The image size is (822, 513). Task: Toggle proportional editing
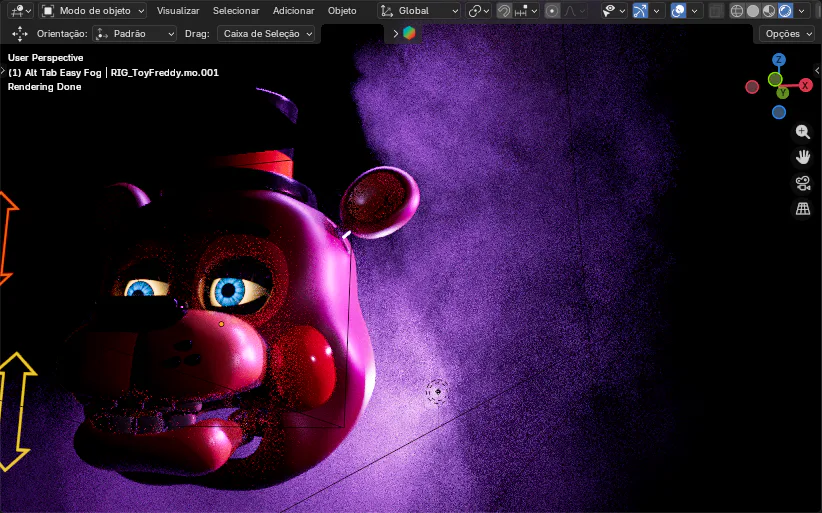[x=551, y=10]
